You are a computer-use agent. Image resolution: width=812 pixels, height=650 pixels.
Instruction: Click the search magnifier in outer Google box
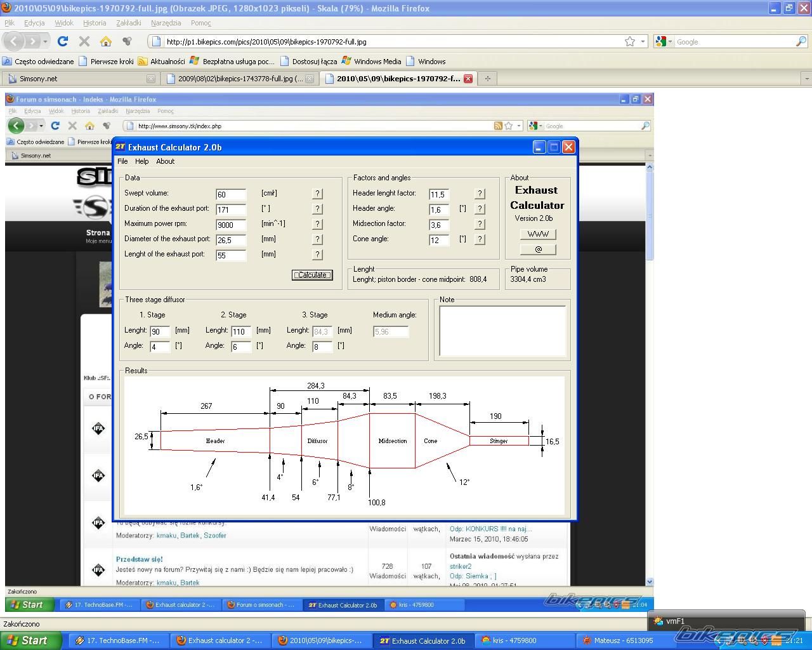pos(801,41)
